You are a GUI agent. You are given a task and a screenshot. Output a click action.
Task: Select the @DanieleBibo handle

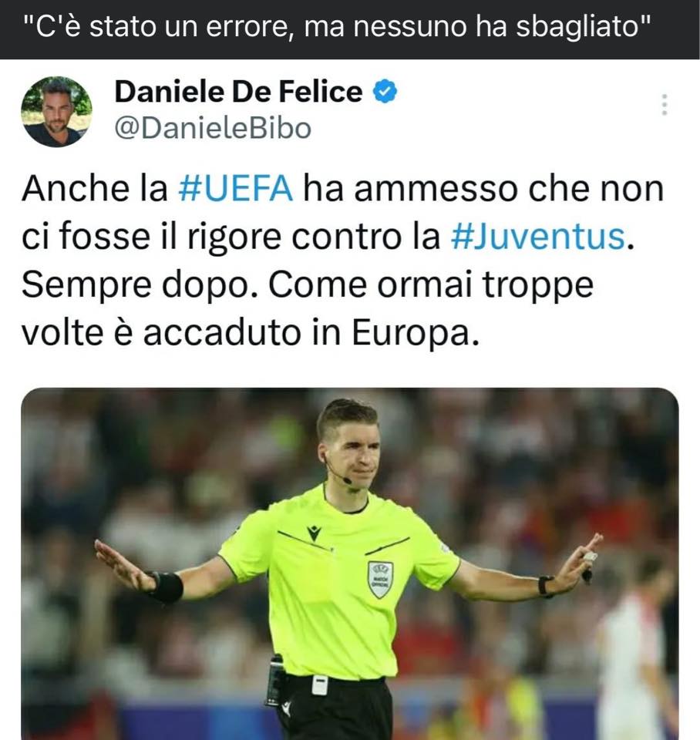click(x=213, y=129)
